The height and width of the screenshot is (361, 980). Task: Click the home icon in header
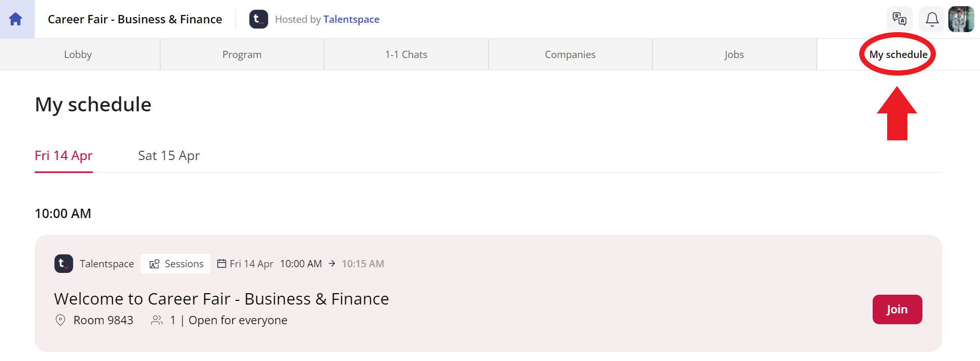coord(16,19)
